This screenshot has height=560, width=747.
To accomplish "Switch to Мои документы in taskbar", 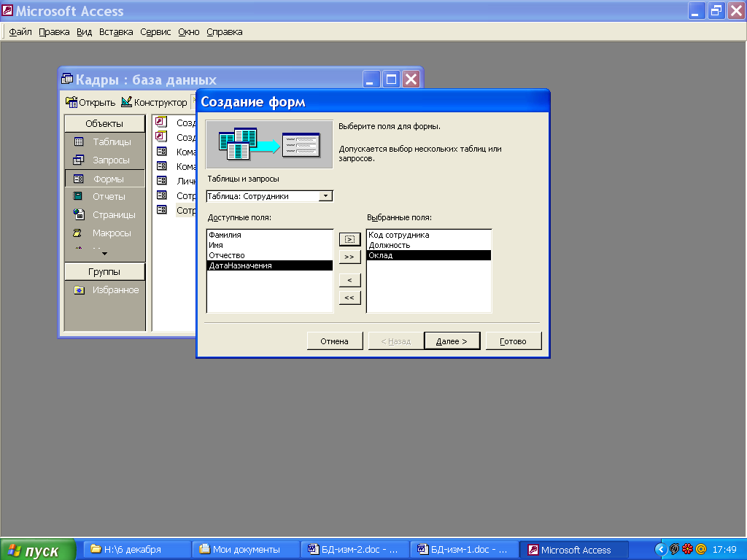I will tap(246, 550).
